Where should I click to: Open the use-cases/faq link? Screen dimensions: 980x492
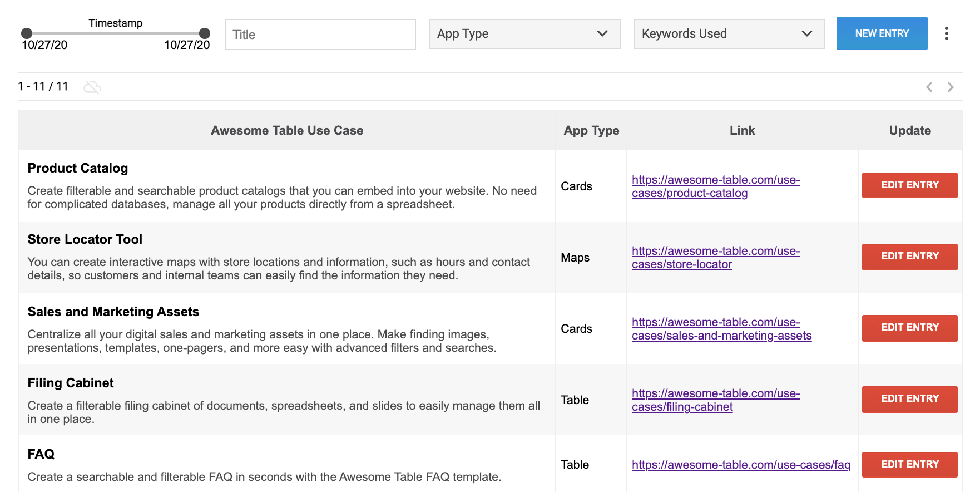click(741, 465)
